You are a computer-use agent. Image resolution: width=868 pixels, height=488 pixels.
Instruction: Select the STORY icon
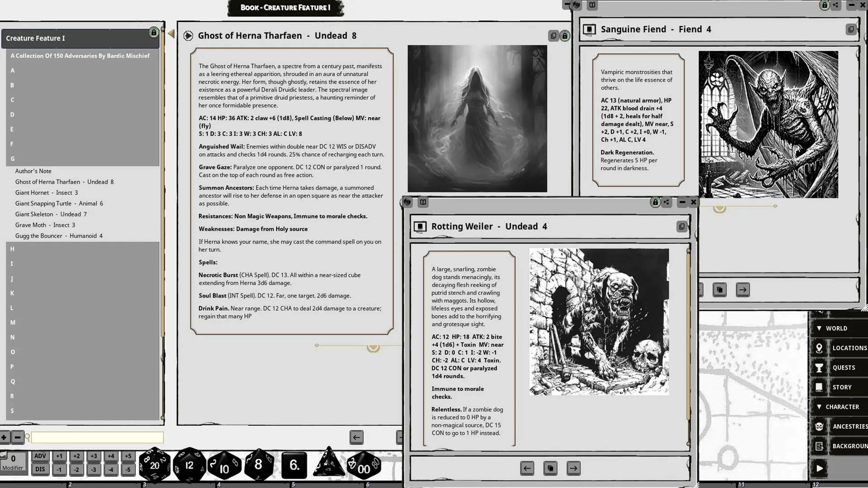click(x=820, y=387)
